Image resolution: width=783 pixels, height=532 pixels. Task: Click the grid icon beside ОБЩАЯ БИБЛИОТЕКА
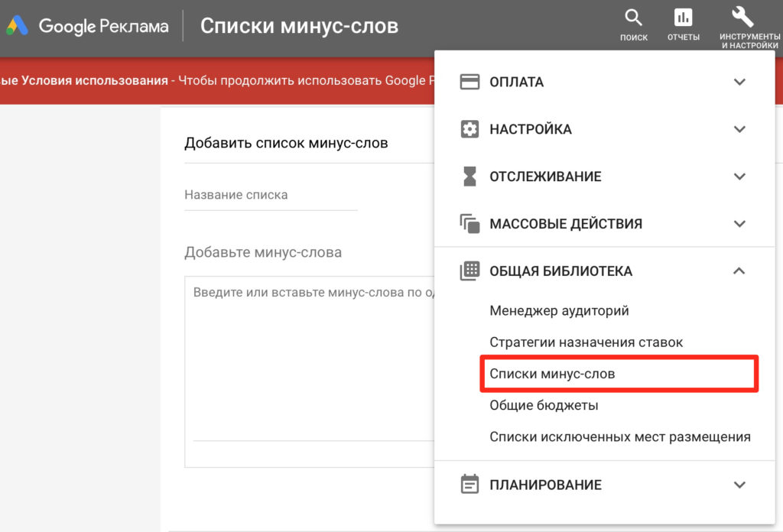pos(469,271)
